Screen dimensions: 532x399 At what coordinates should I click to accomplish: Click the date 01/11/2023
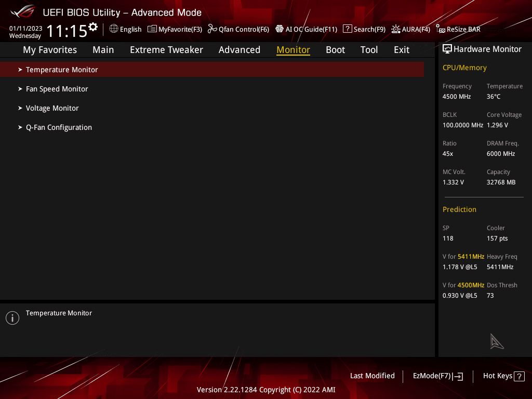[26, 29]
